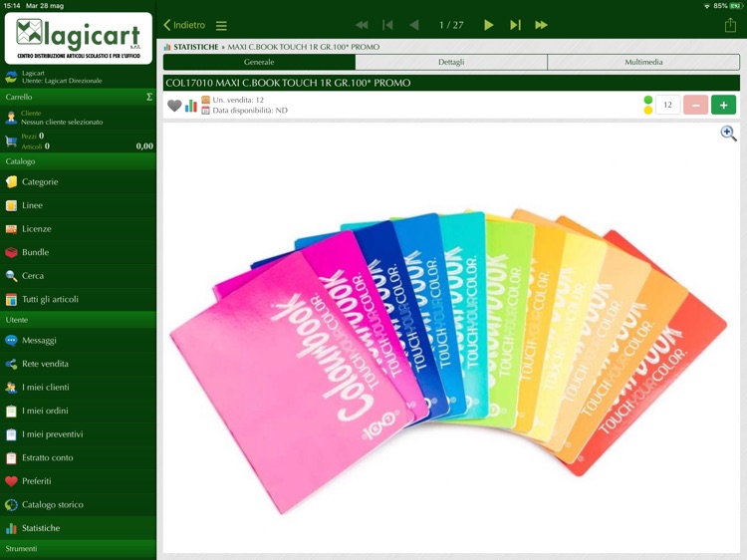
Task: Click the Wi-Fi indicator in status bar
Action: click(707, 6)
